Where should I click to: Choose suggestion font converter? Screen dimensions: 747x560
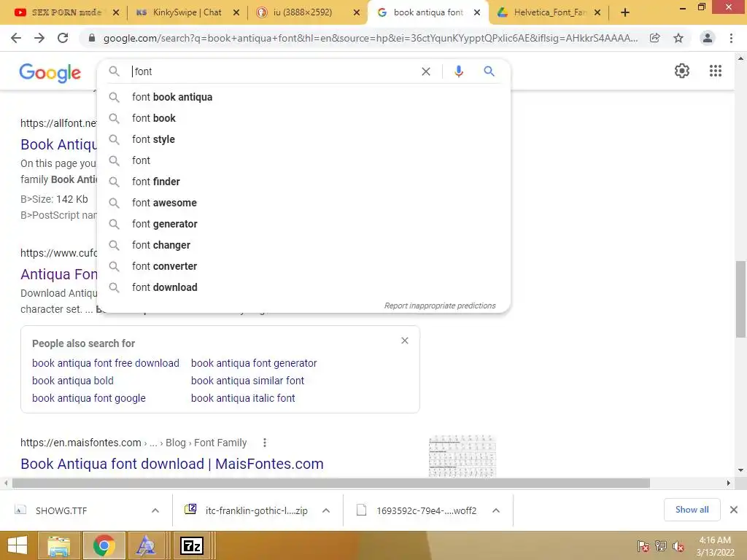coord(303,266)
